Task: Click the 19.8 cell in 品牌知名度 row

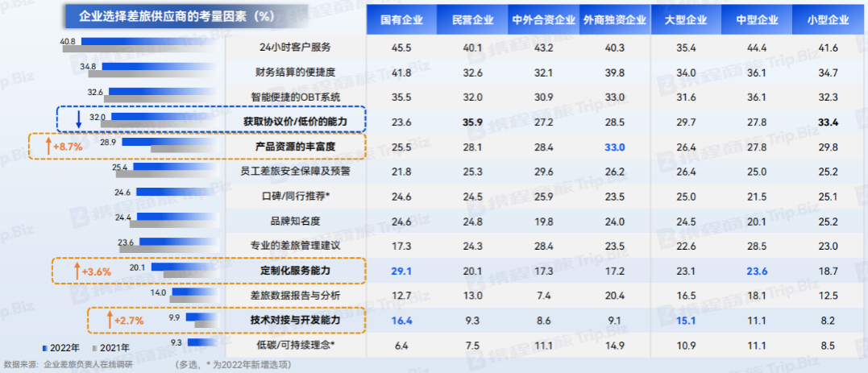Action: point(543,221)
